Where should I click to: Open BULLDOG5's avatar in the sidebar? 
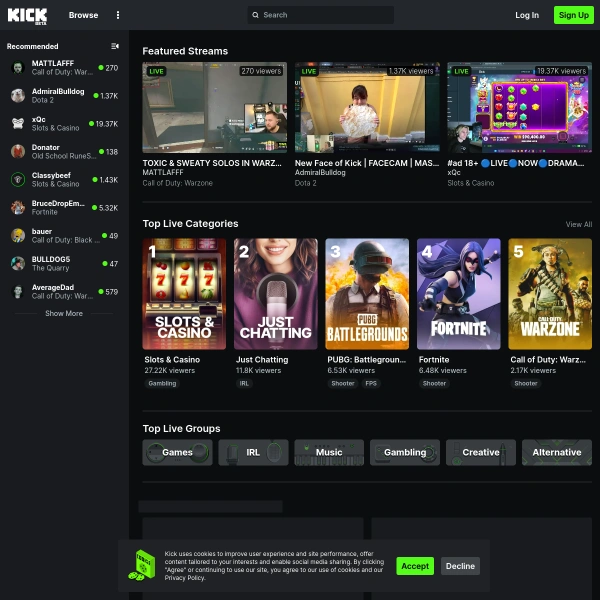coord(18,264)
